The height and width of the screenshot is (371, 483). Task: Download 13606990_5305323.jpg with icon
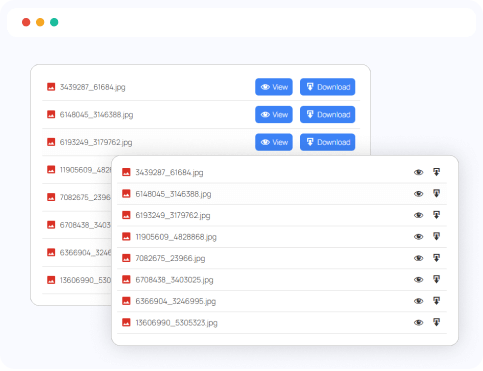coord(436,322)
